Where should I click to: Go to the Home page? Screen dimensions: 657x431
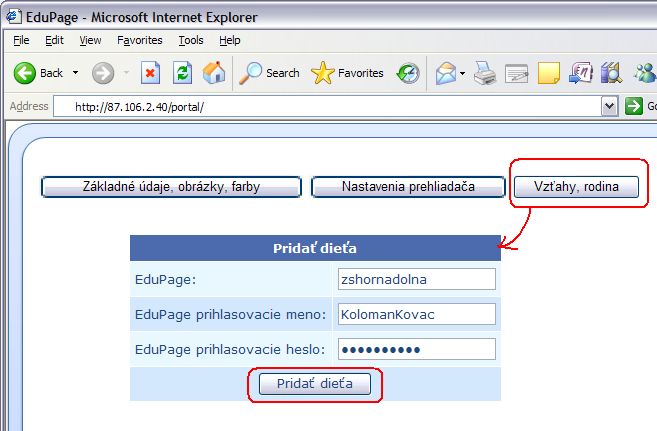(213, 73)
